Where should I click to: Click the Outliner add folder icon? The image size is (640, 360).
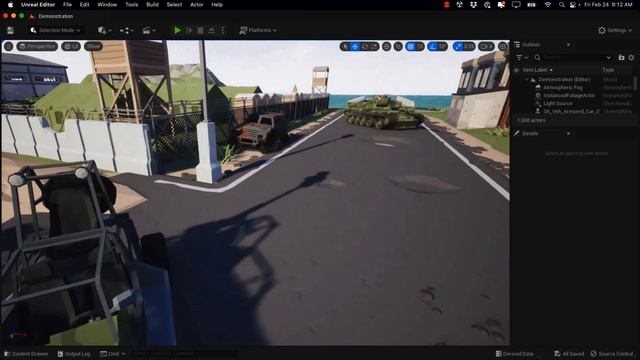621,58
